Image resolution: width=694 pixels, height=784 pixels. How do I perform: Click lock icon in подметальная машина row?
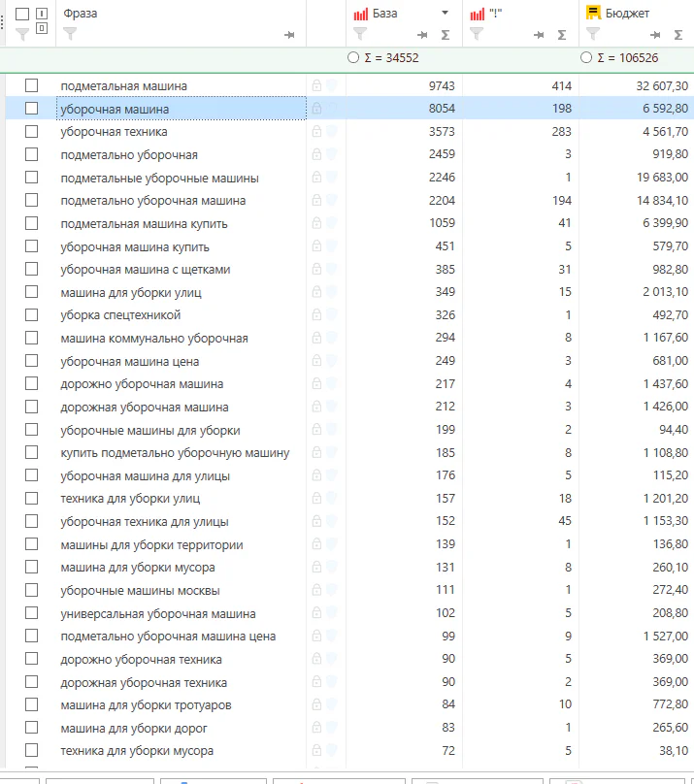pos(316,85)
